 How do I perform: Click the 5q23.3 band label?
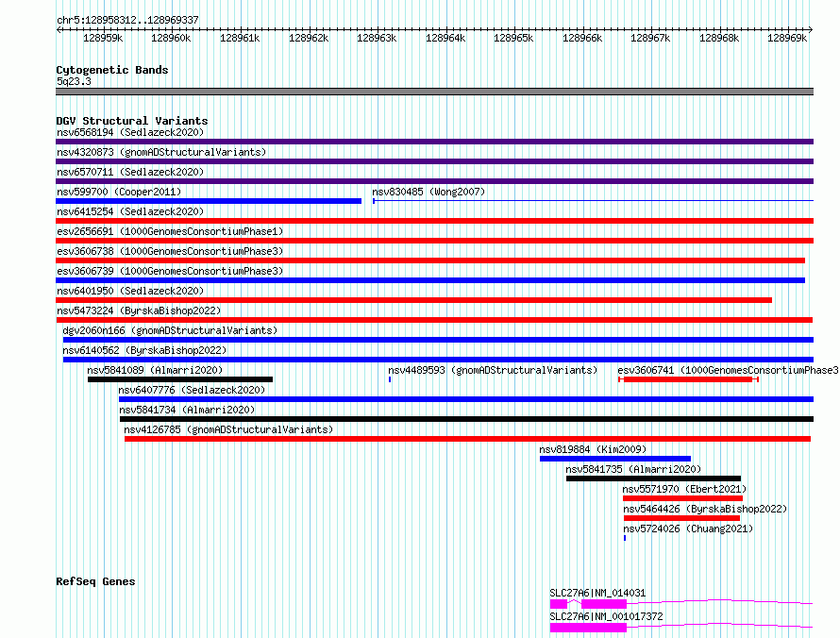point(74,81)
